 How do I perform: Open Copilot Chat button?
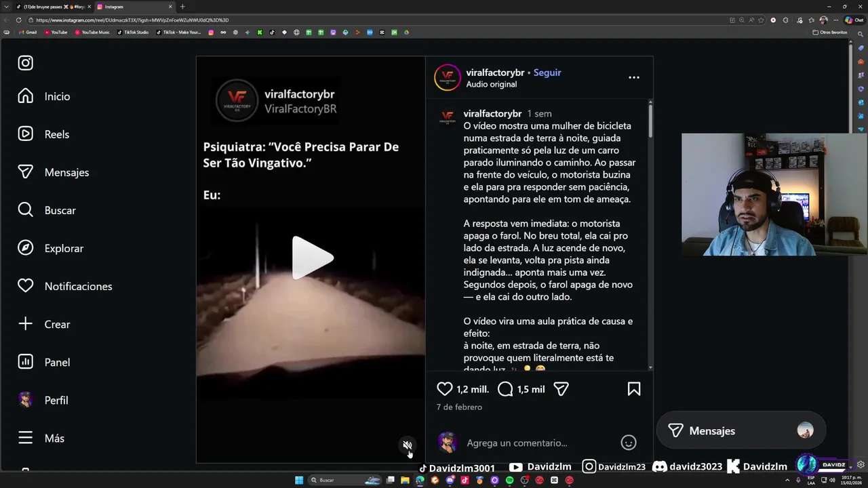click(x=854, y=20)
